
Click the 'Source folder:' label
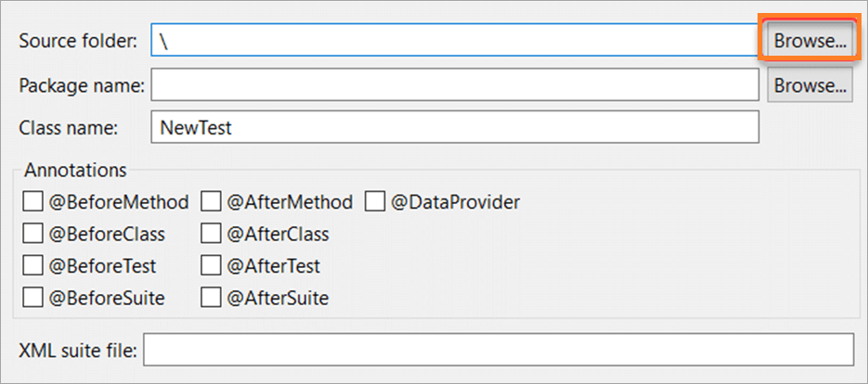(78, 42)
